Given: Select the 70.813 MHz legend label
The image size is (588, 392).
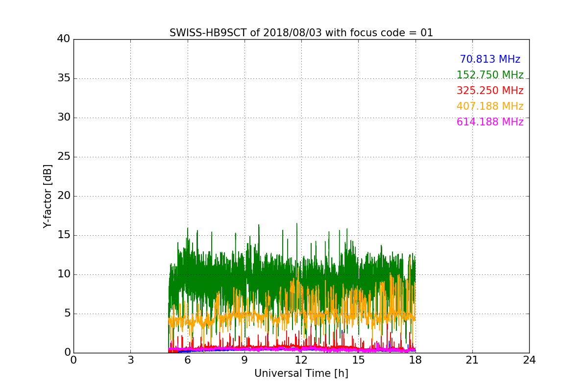Looking at the screenshot, I should click(x=490, y=59).
